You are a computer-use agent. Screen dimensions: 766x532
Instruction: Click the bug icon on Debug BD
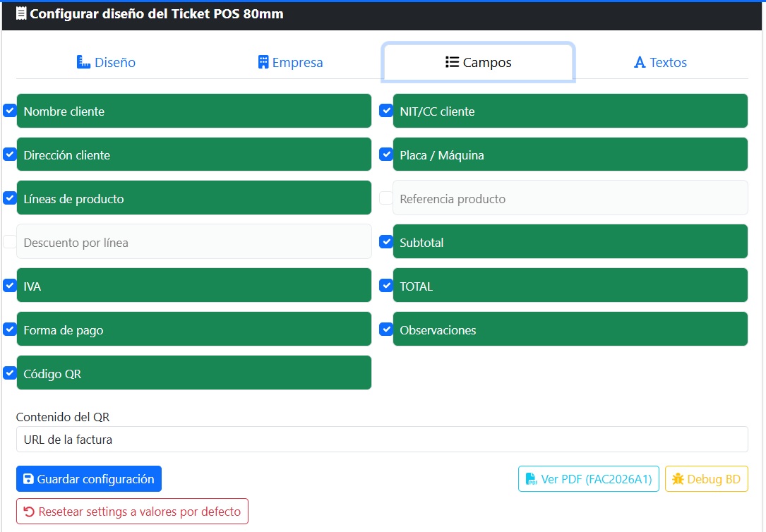pyautogui.click(x=678, y=480)
